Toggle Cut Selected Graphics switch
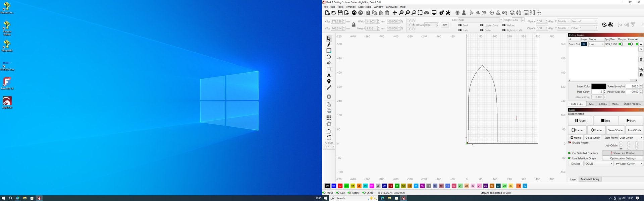 click(x=570, y=153)
